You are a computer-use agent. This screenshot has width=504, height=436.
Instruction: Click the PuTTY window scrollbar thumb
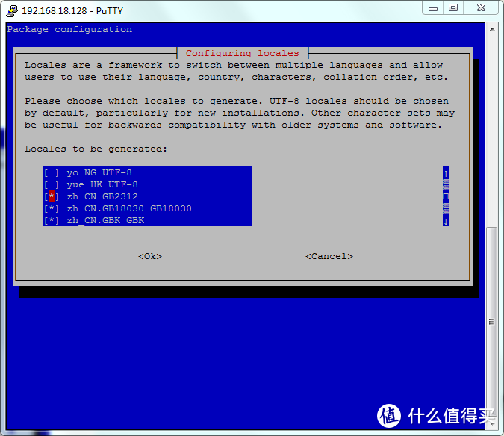(x=492, y=321)
